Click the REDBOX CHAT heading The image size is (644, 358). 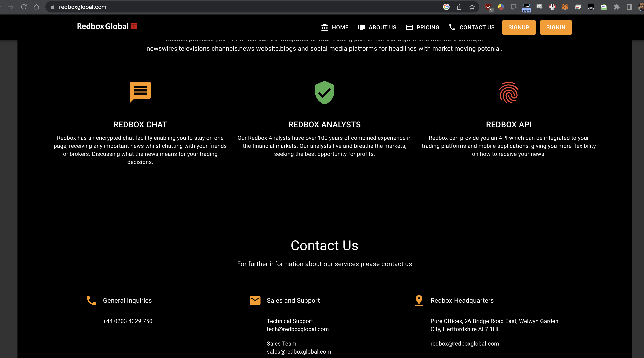point(140,124)
